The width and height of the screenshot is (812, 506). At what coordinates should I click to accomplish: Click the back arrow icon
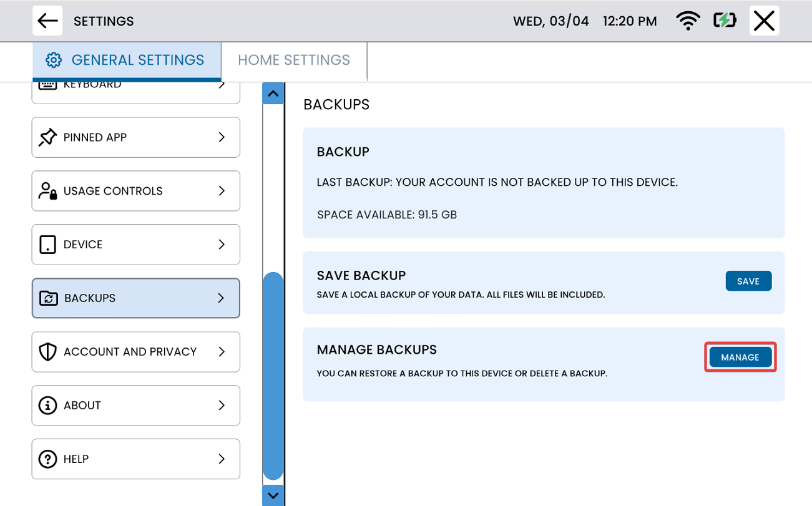point(47,21)
